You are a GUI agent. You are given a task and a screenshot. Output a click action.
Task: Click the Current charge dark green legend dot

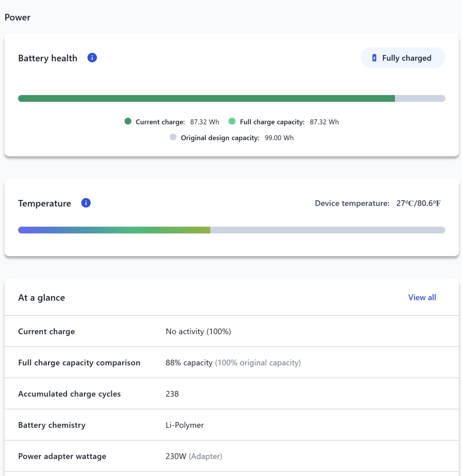(128, 121)
